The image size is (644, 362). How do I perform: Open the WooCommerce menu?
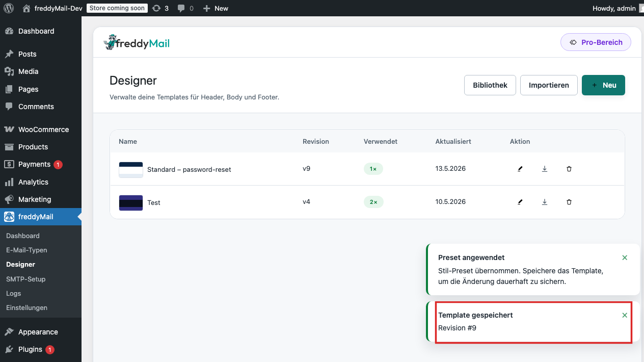(x=41, y=130)
